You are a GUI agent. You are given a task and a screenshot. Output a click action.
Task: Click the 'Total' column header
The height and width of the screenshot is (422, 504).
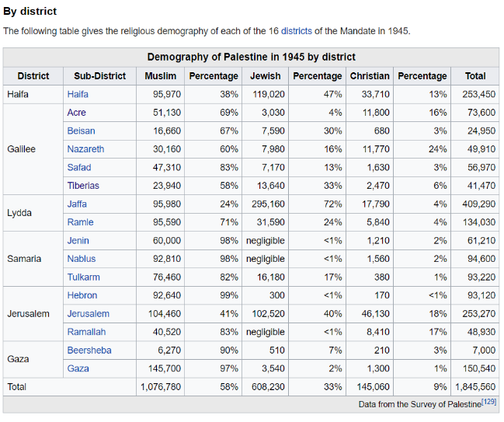(x=475, y=76)
